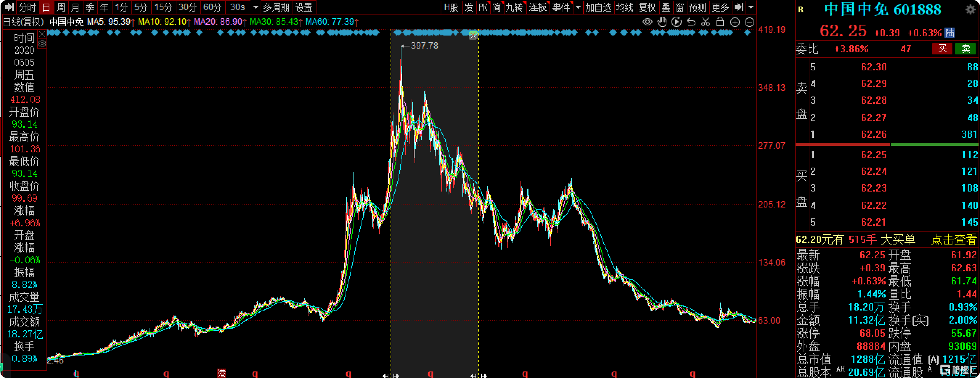Image resolution: width=980 pixels, height=378 pixels.
Task: Switch to 60分 chart period
Action: (212, 7)
